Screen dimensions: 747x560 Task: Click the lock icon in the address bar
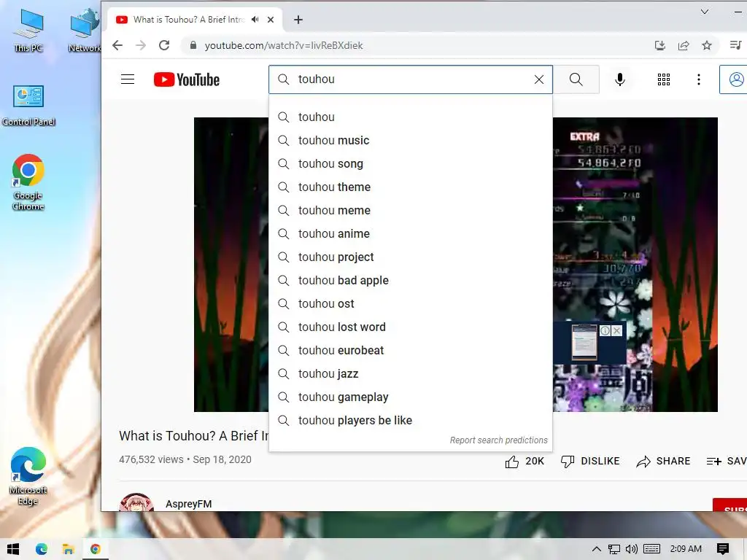[x=193, y=45]
